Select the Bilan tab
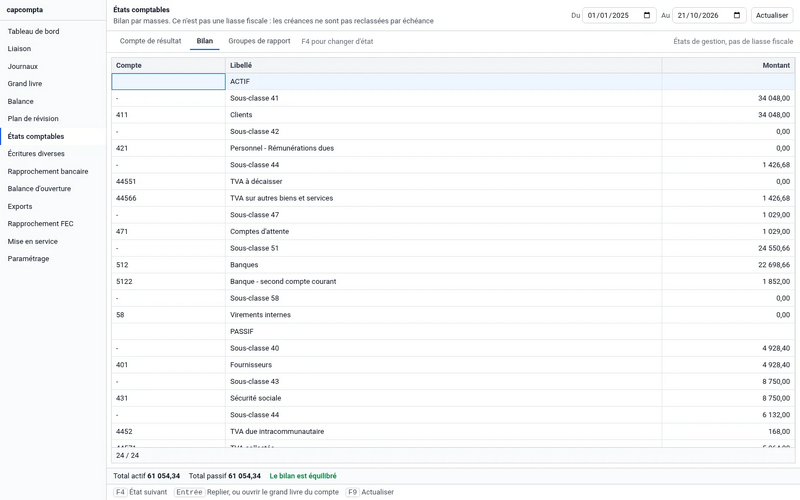The width and height of the screenshot is (800, 500). [x=205, y=41]
